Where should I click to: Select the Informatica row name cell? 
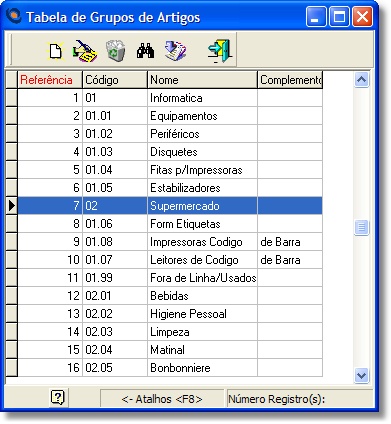(x=202, y=98)
